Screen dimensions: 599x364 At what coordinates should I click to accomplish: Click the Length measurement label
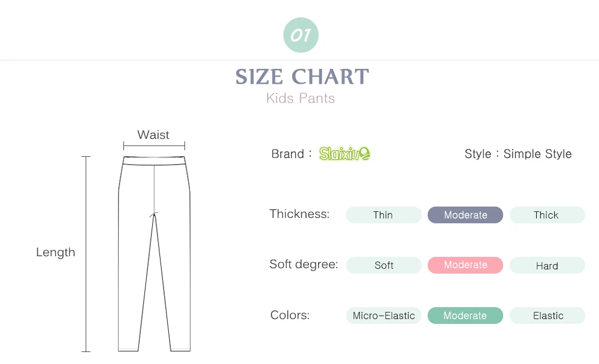click(x=56, y=252)
